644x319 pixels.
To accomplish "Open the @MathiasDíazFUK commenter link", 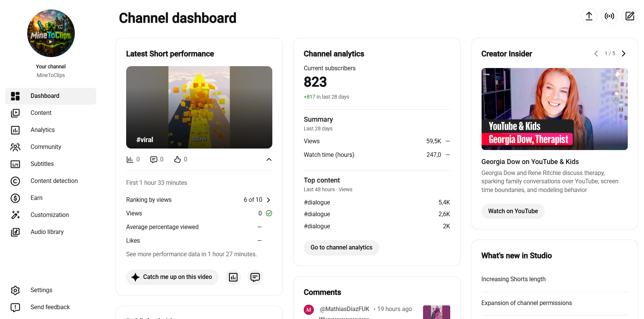I will tap(344, 309).
